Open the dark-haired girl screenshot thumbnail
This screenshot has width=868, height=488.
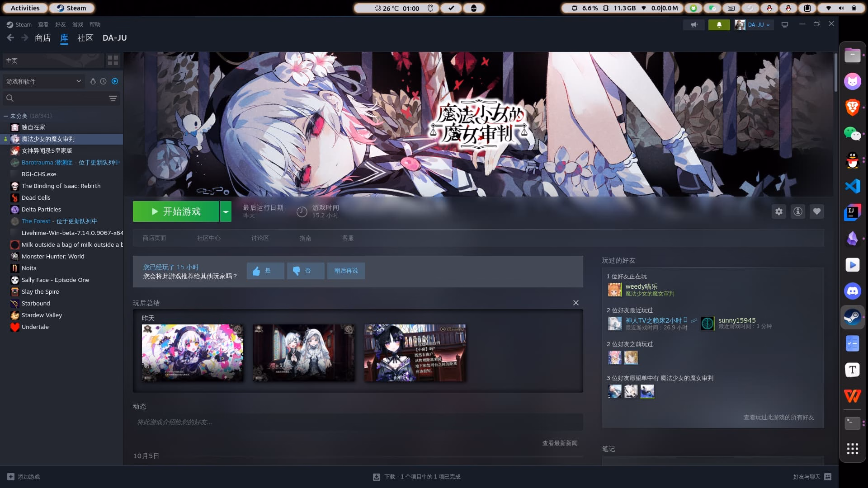pos(415,353)
